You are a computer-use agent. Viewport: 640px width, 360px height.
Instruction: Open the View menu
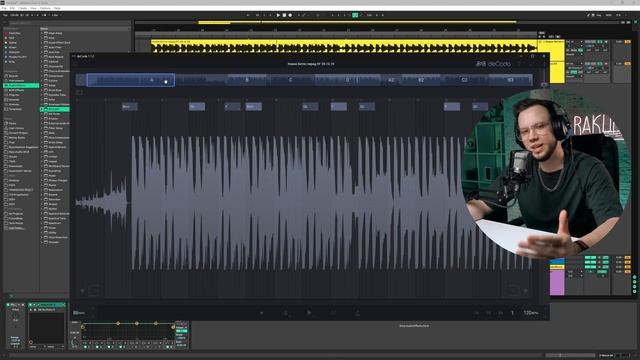[x=33, y=8]
